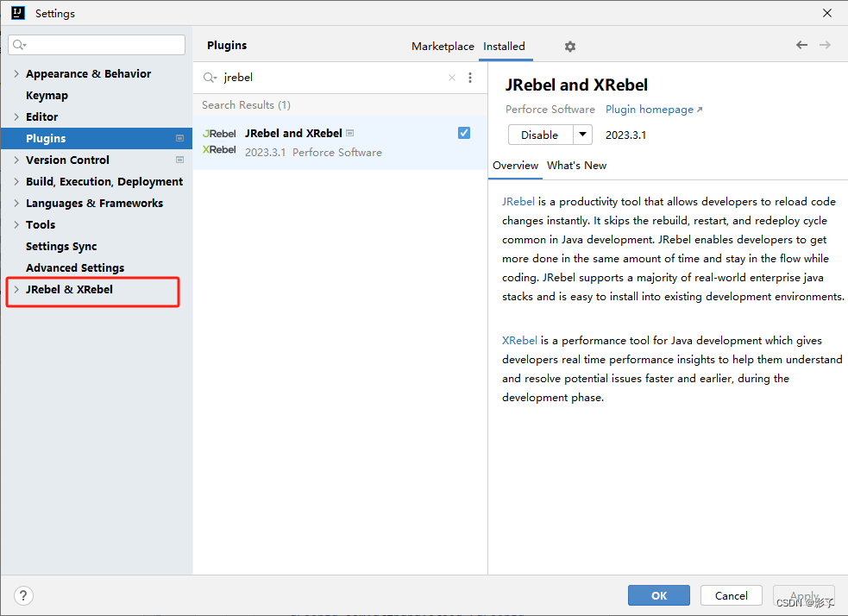The height and width of the screenshot is (616, 848).
Task: Close the Settings dialog
Action: (827, 13)
